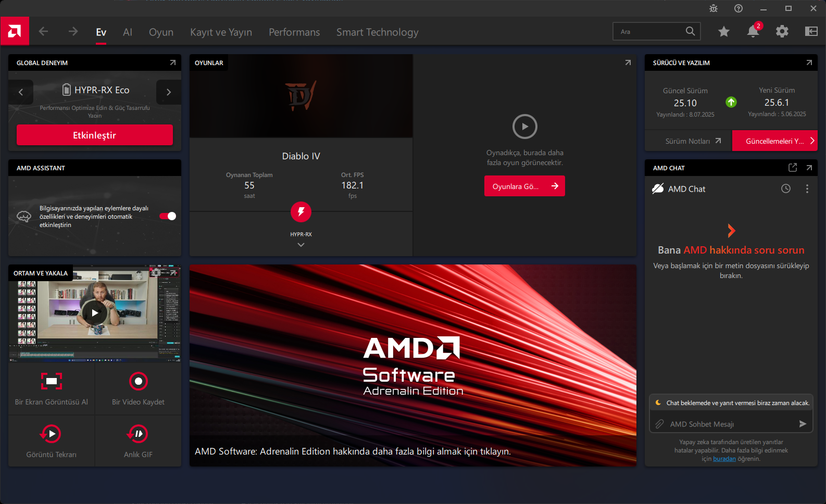Open settings gear icon
Image resolution: width=826 pixels, height=504 pixels.
point(782,32)
